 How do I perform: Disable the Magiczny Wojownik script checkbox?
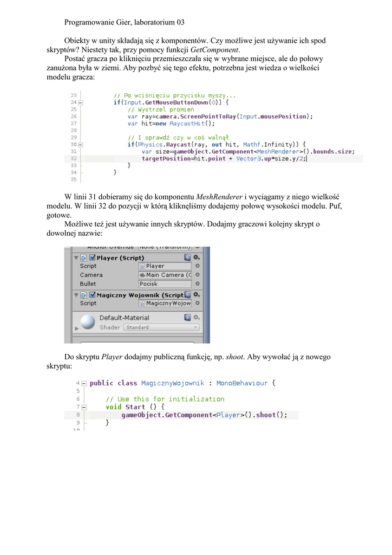(x=92, y=295)
